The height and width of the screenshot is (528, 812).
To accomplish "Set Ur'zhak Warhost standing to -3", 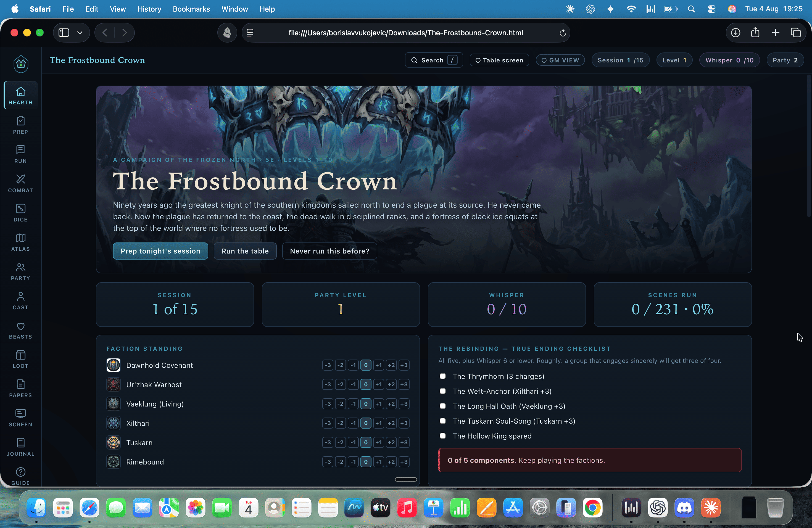I will [328, 385].
